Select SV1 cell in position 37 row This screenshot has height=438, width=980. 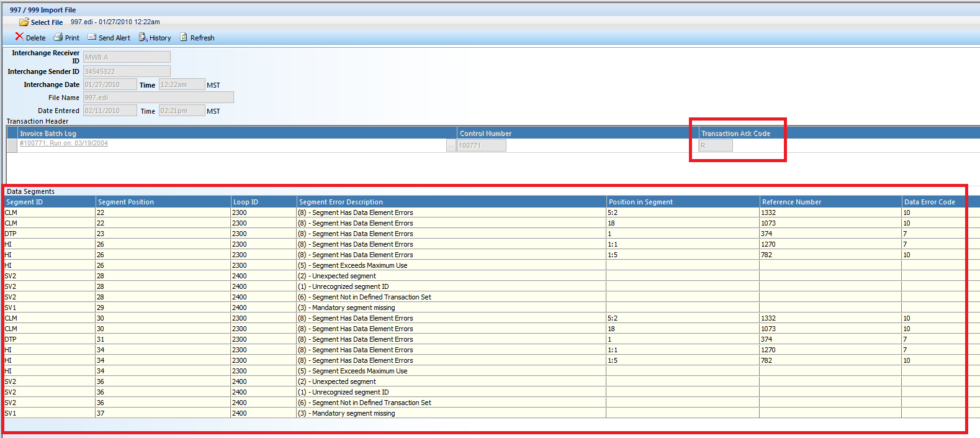tap(50, 413)
